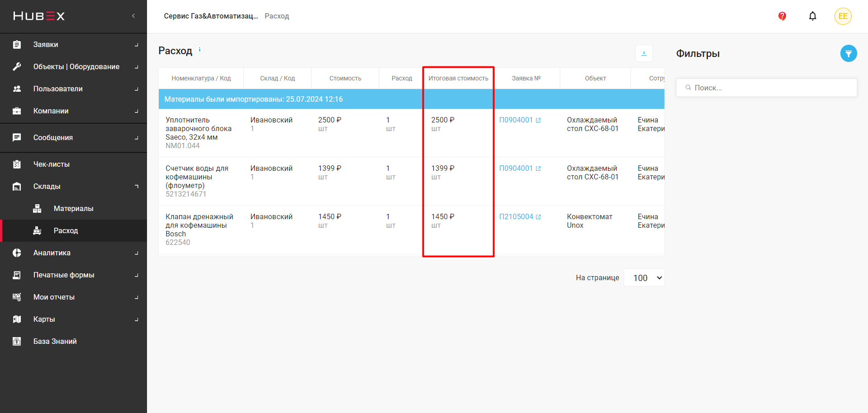Open external link icon for request П2105004

coord(538,217)
